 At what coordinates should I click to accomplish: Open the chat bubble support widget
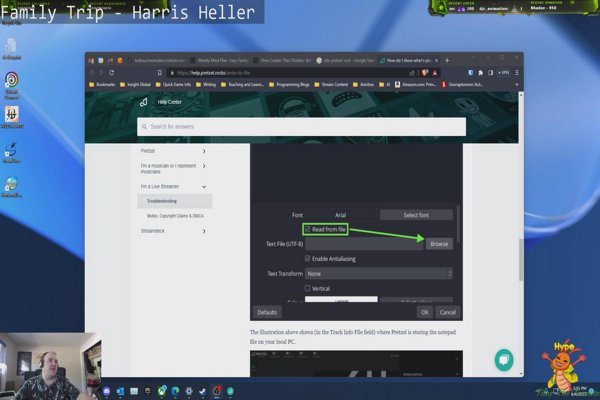tap(504, 359)
